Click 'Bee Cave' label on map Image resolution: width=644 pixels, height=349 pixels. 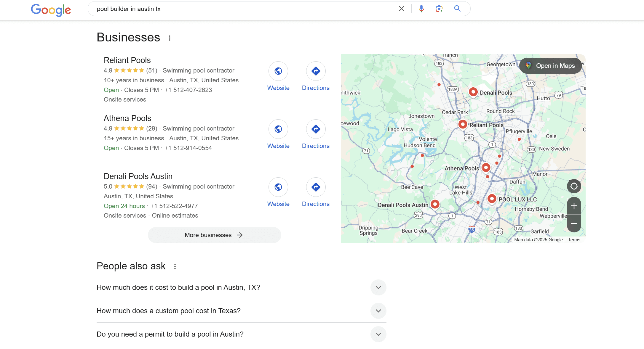(x=412, y=187)
